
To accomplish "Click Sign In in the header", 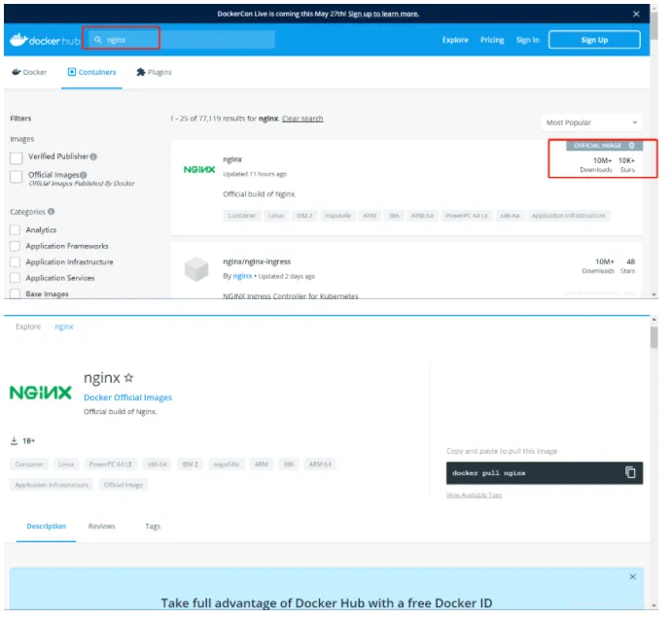I will click(527, 40).
